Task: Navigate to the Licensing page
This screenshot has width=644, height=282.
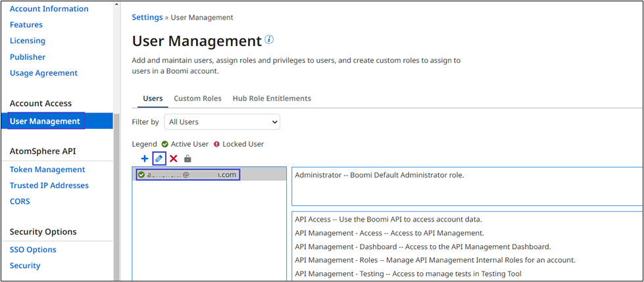Action: tap(28, 41)
